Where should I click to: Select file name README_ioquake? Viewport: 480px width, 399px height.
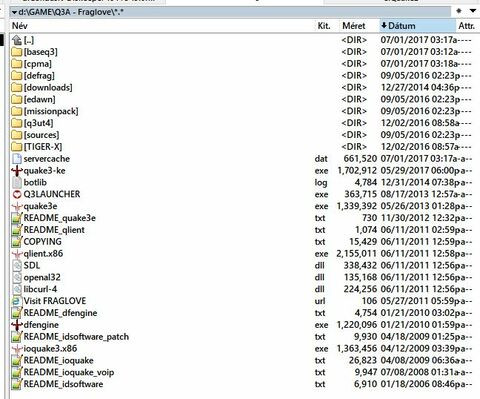point(58,360)
